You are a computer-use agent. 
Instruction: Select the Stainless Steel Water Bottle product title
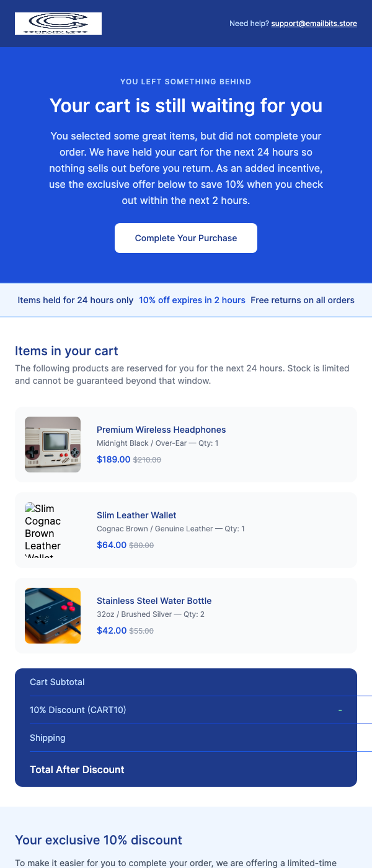154,600
